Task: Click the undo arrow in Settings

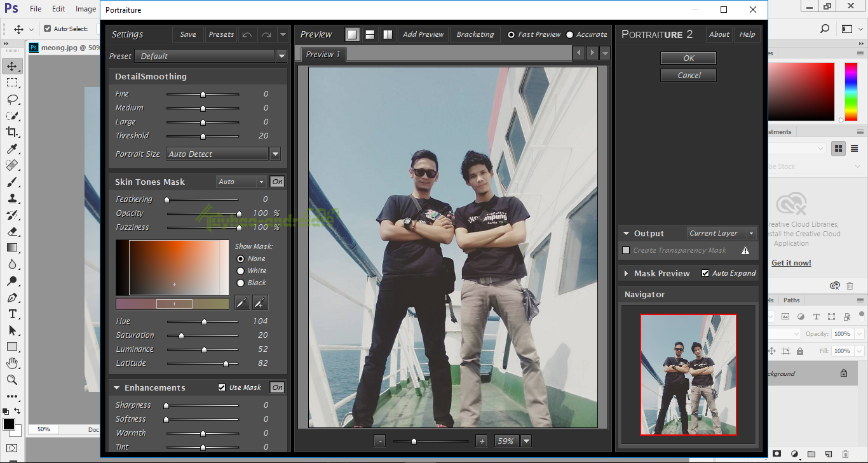Action: 247,34
